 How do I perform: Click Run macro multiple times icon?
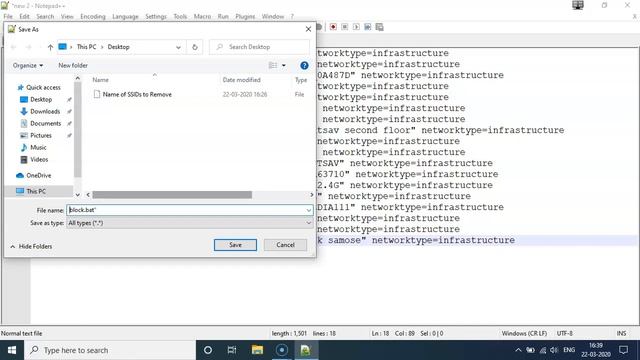tap(368, 27)
